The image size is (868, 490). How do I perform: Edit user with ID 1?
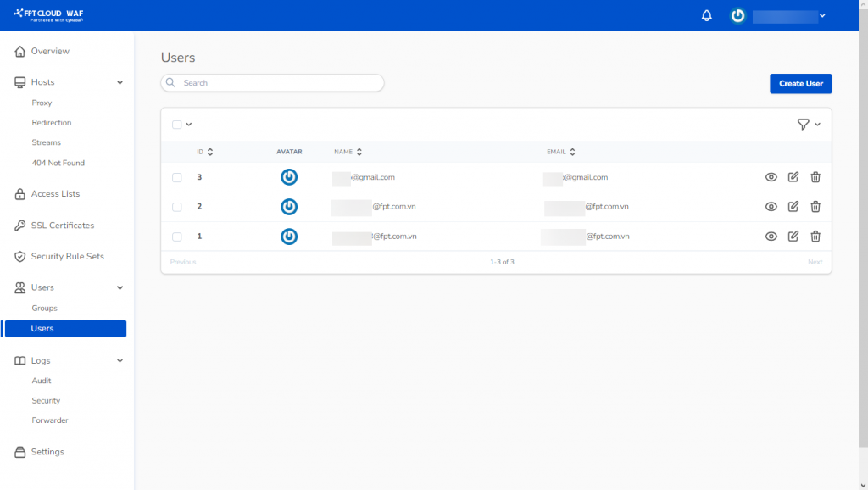click(793, 237)
